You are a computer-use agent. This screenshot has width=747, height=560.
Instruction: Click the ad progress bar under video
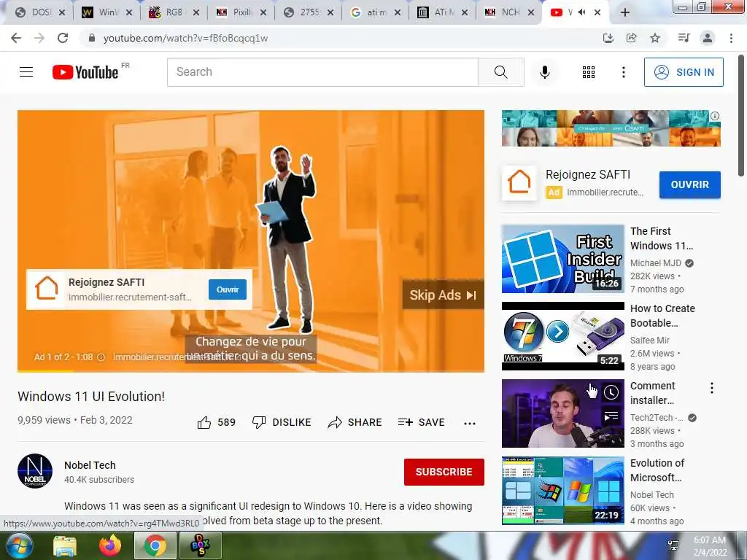(x=251, y=371)
